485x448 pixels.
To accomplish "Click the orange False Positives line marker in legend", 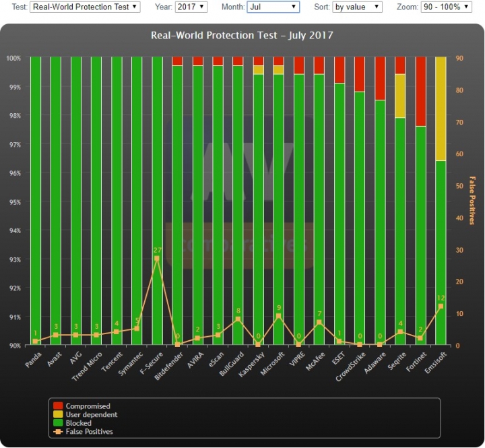I will [58, 432].
